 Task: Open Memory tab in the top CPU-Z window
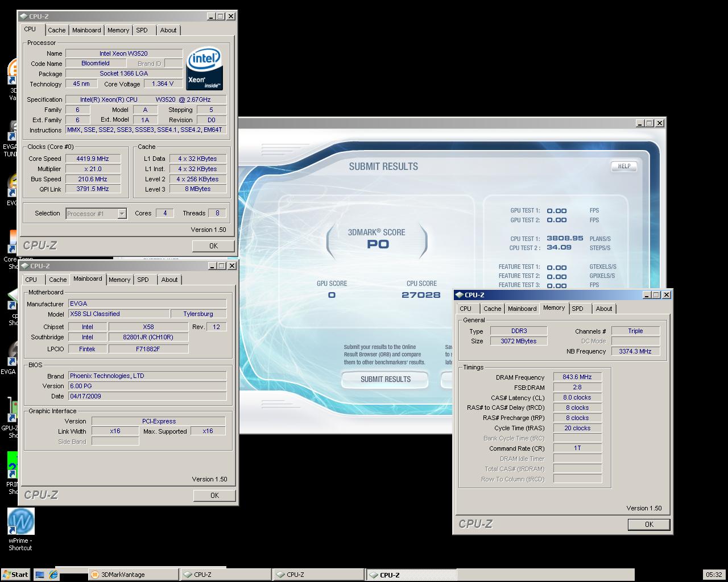pos(118,30)
